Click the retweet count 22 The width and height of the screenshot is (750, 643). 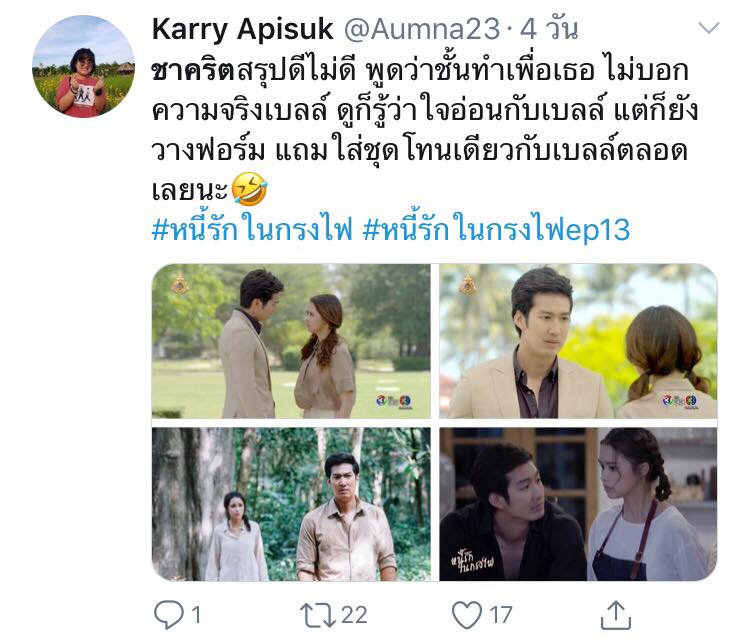pos(354,615)
